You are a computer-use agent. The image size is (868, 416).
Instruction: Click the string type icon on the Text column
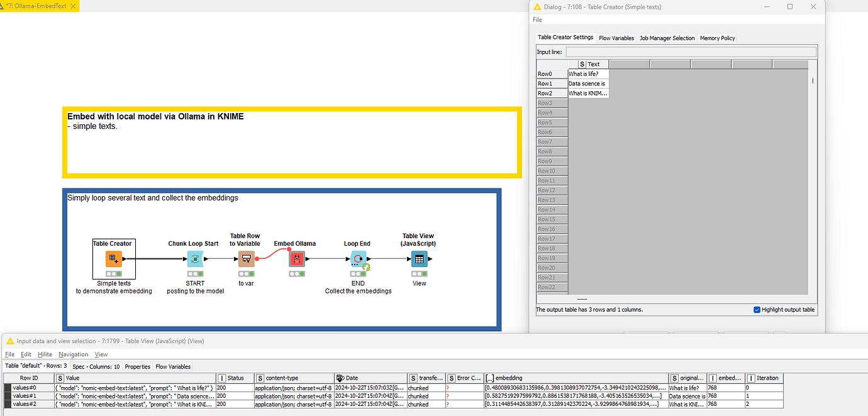582,64
